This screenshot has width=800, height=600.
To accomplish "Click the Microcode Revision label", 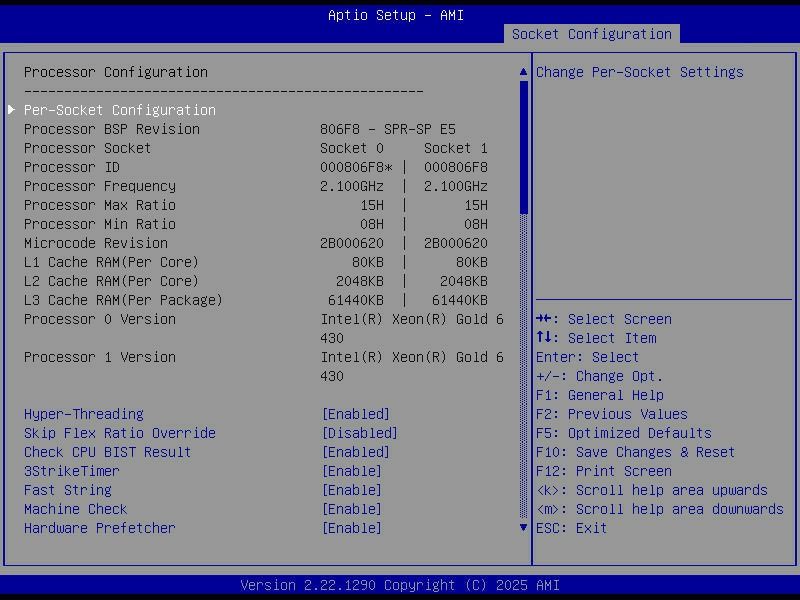I will point(96,243).
